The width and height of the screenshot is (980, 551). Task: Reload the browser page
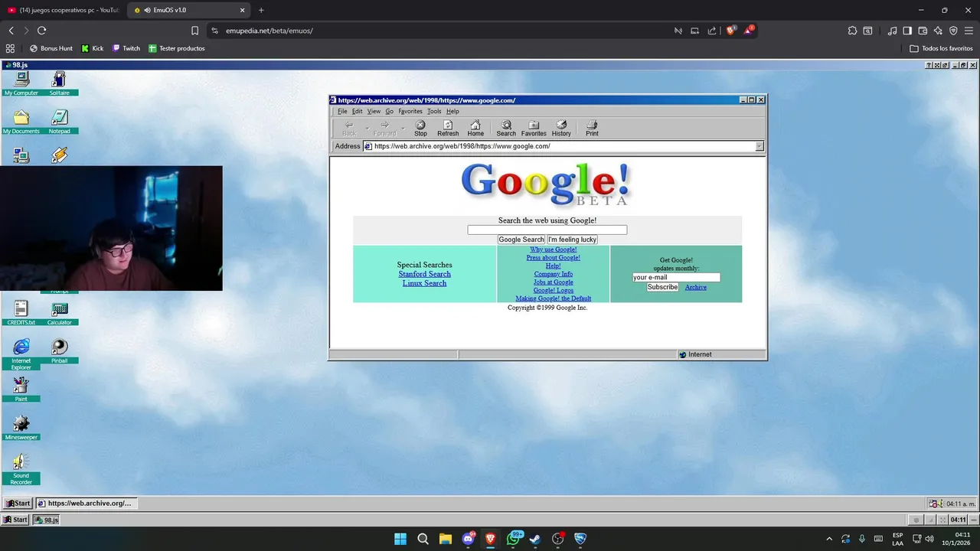[x=41, y=31]
